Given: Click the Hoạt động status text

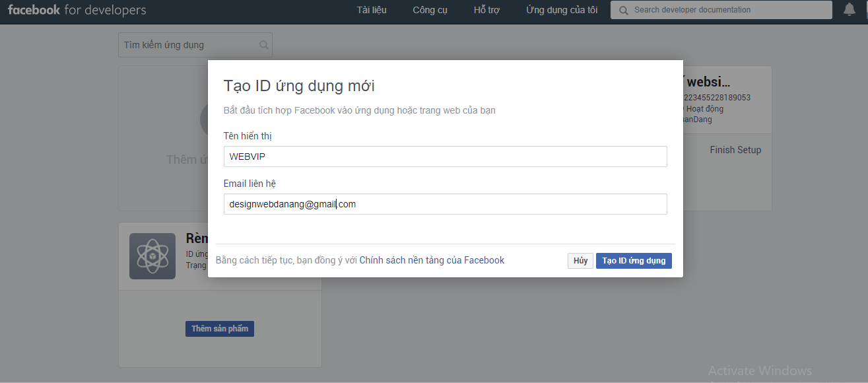Looking at the screenshot, I should (705, 109).
